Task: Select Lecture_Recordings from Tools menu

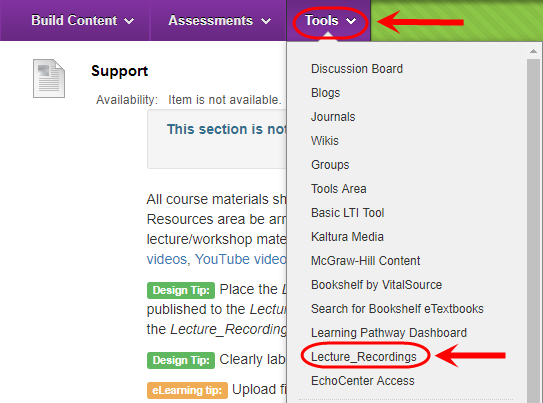Action: point(363,357)
